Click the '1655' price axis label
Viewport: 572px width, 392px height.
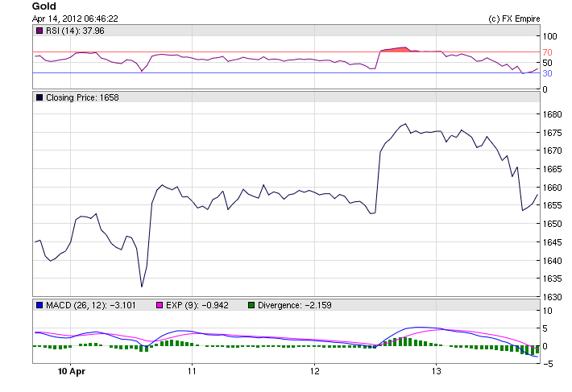tap(553, 205)
